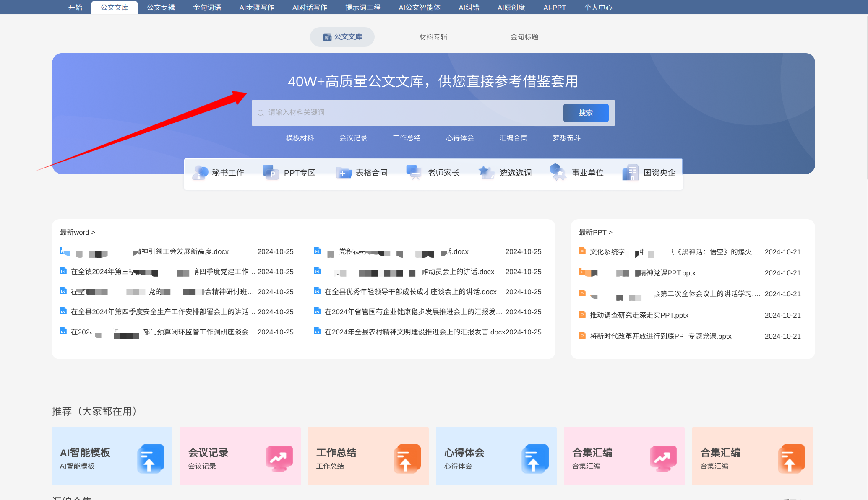Click the AI智能模板 upload arrow icon
This screenshot has height=500, width=868.
(150, 459)
